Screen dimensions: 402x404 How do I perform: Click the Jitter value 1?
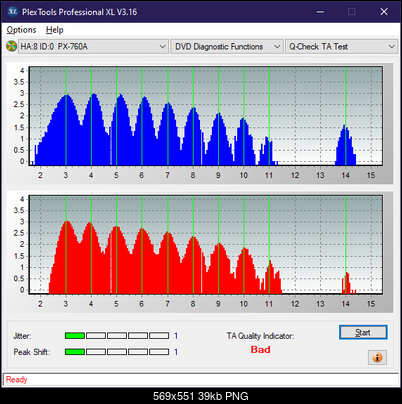(176, 336)
